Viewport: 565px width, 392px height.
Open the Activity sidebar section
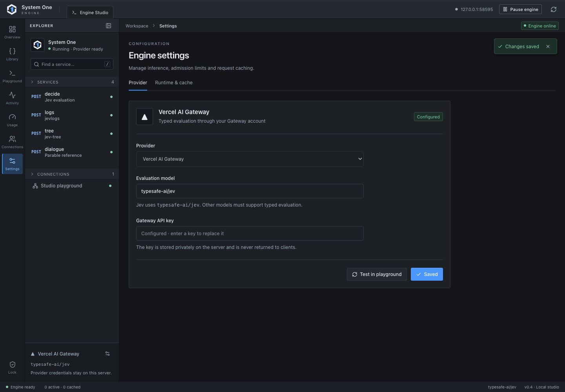(x=12, y=98)
